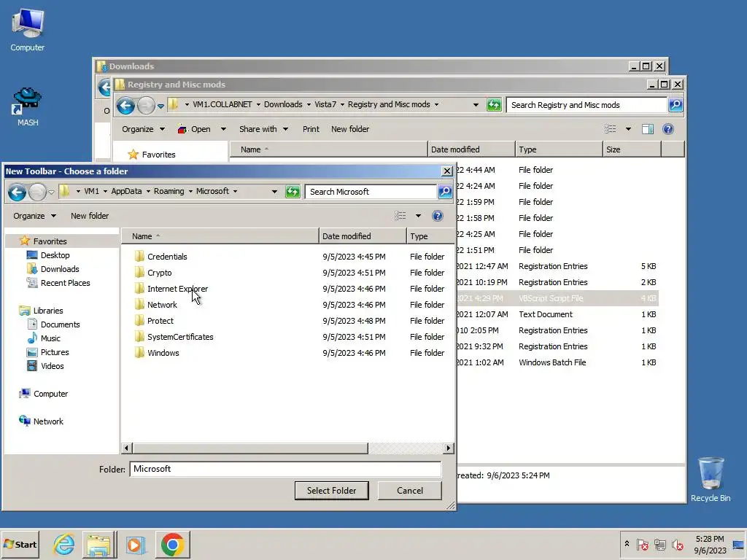Click the Back button in the New Toolbar dialog

pyautogui.click(x=18, y=192)
